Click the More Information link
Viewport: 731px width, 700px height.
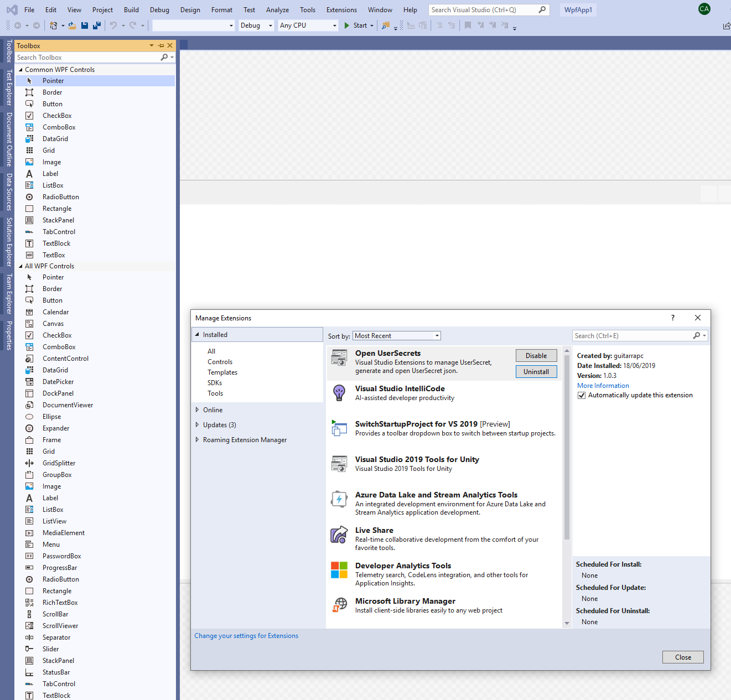pos(603,385)
